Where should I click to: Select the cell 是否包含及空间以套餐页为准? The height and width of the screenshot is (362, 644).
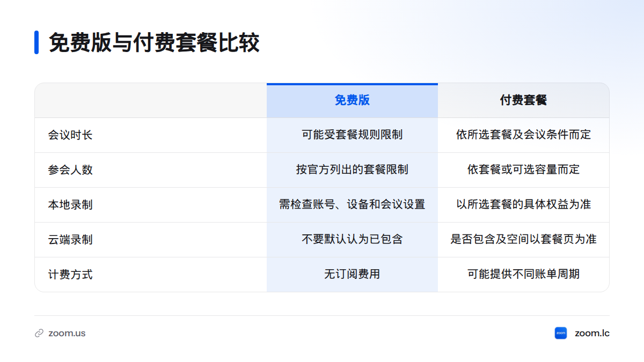point(523,240)
